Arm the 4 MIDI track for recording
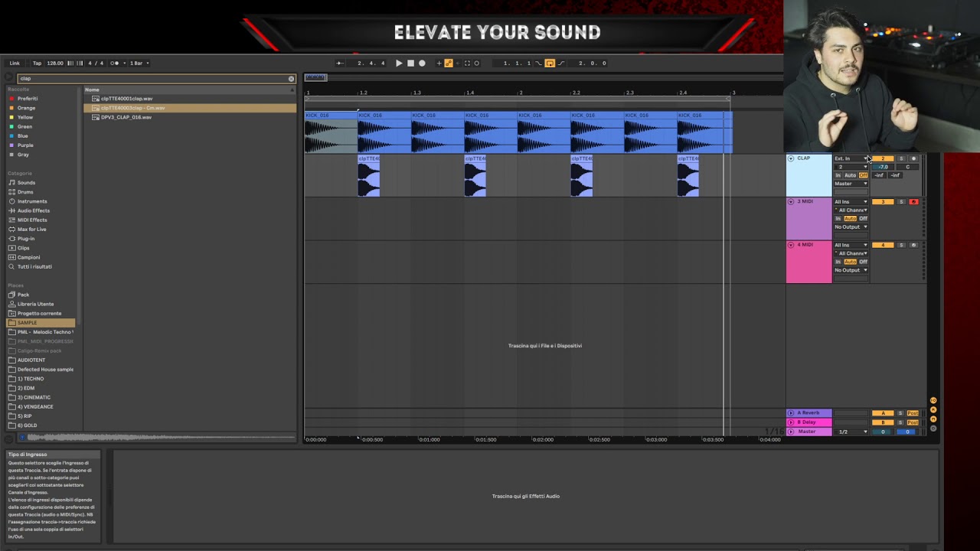The image size is (980, 551). point(913,245)
